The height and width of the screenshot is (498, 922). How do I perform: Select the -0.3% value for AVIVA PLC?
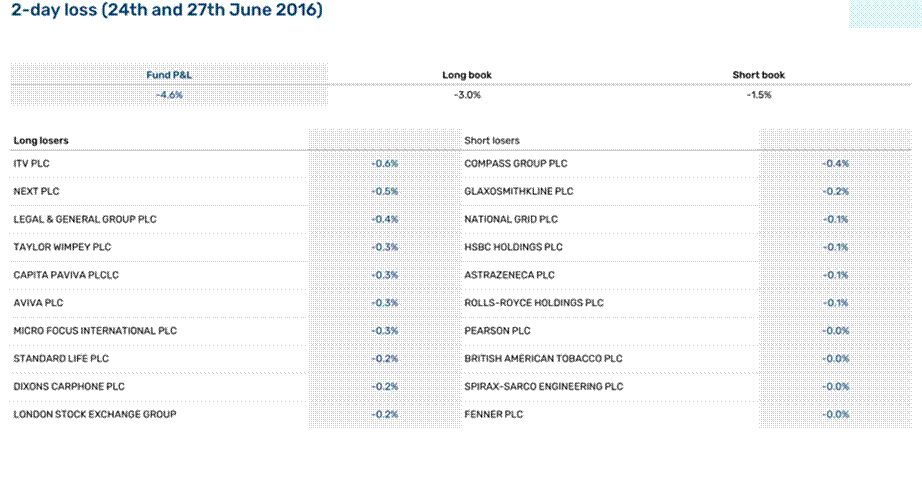(x=385, y=303)
